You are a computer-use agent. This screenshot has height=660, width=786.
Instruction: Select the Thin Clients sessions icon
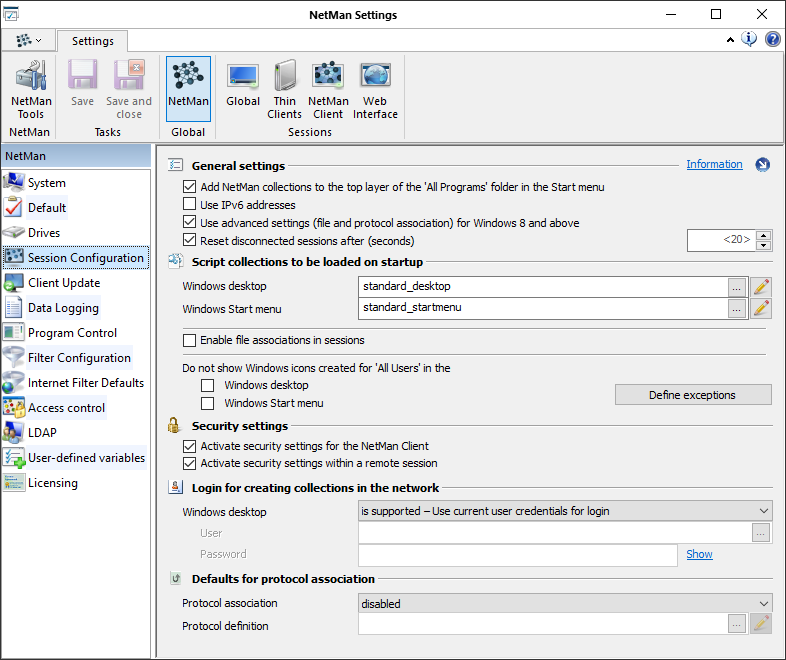point(284,90)
